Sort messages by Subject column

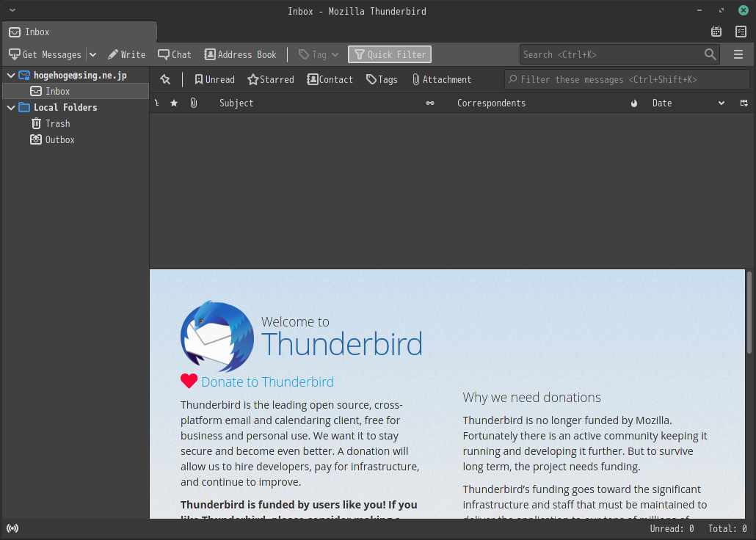click(x=236, y=103)
